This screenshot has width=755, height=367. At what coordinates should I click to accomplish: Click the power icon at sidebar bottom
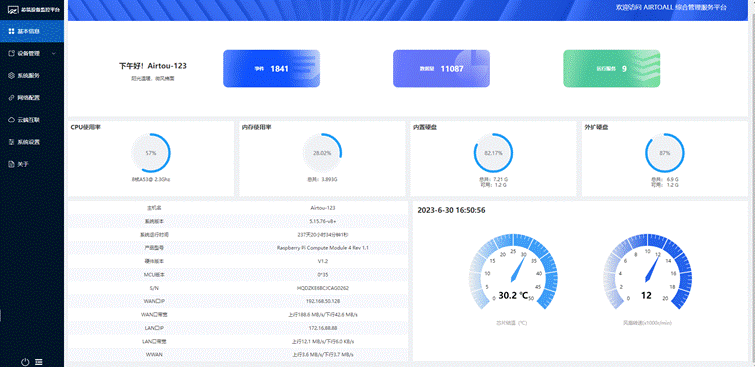[26, 362]
